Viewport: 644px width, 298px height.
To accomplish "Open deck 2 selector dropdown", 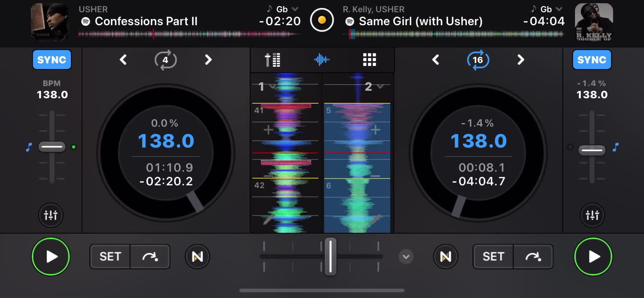I will click(x=374, y=86).
